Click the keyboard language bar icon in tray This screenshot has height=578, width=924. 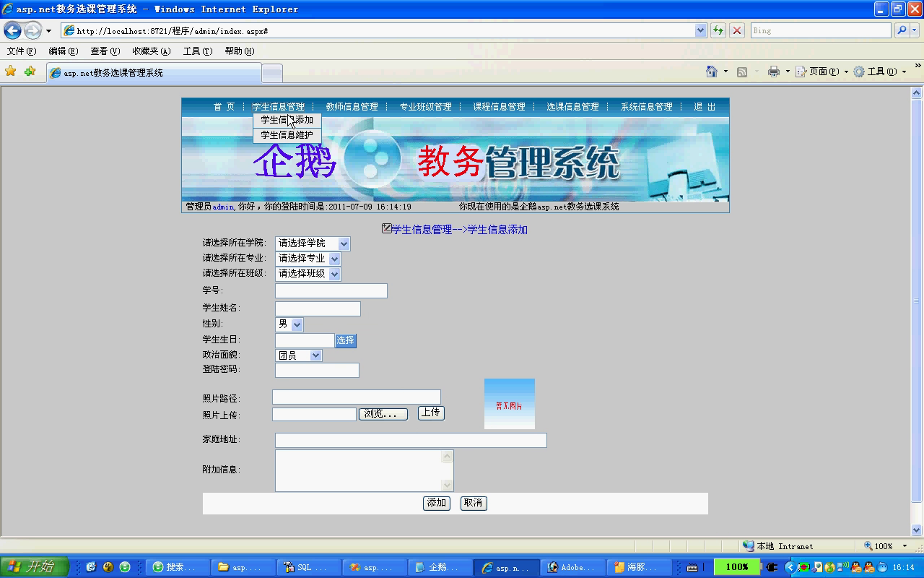click(692, 567)
